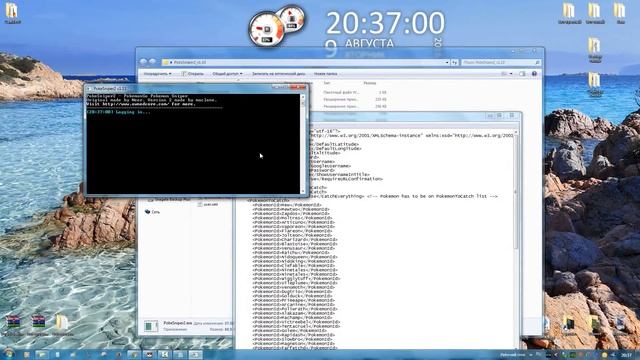Screen dimensions: 640x360
Task: Click the RequireNoConfirmation line in XML
Action: (x=346, y=179)
